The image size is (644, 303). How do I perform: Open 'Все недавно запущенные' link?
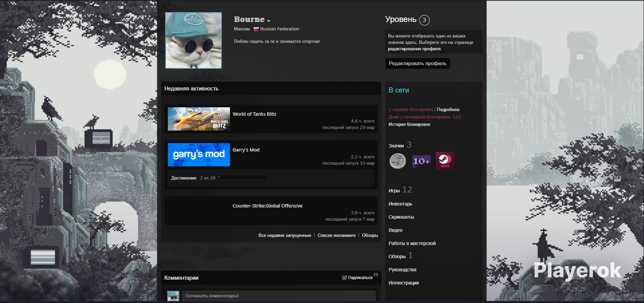click(285, 236)
